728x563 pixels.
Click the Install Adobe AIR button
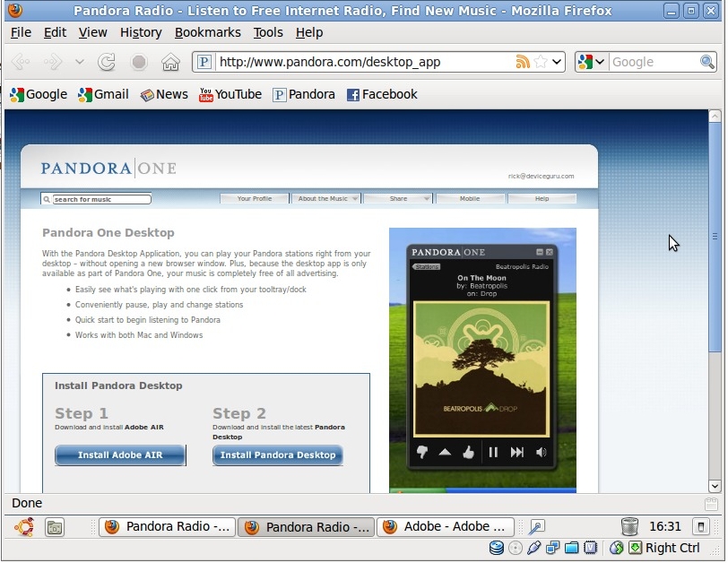(x=120, y=455)
